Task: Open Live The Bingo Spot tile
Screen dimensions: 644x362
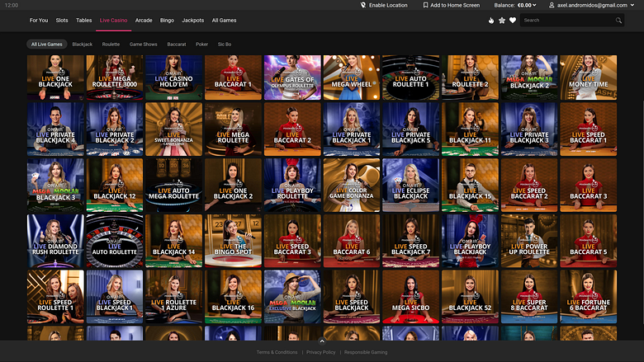Action: (x=233, y=241)
